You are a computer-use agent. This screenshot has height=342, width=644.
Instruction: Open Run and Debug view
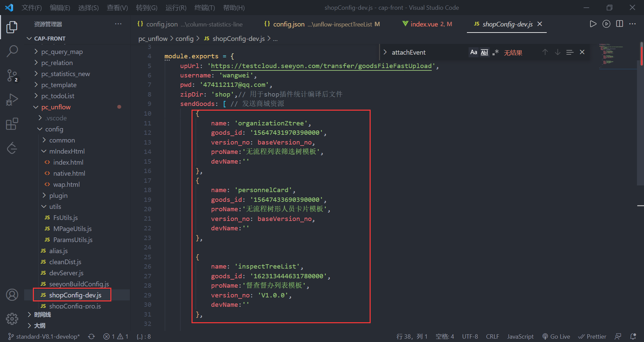pyautogui.click(x=12, y=100)
